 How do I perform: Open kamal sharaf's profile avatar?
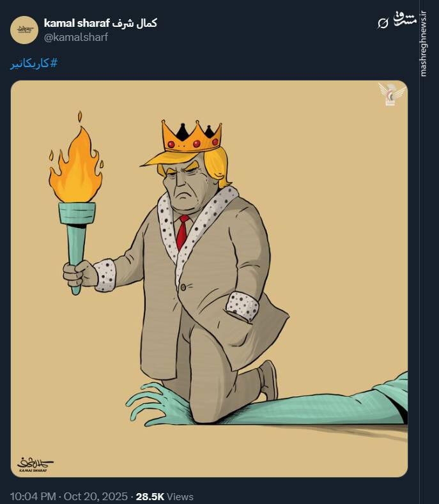coord(24,30)
